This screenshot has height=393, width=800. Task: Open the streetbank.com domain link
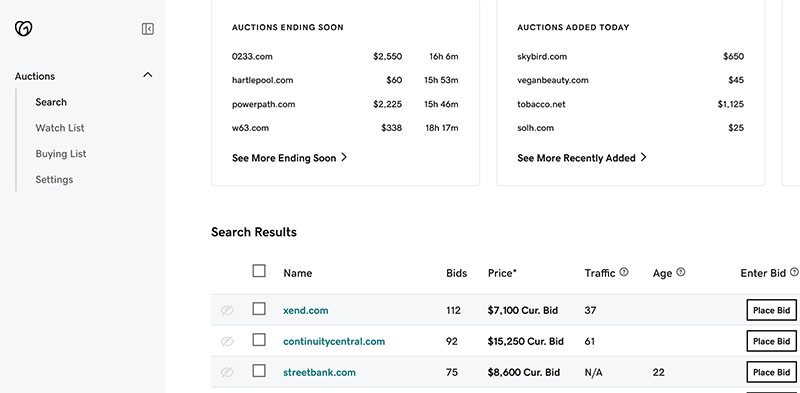[x=319, y=373]
